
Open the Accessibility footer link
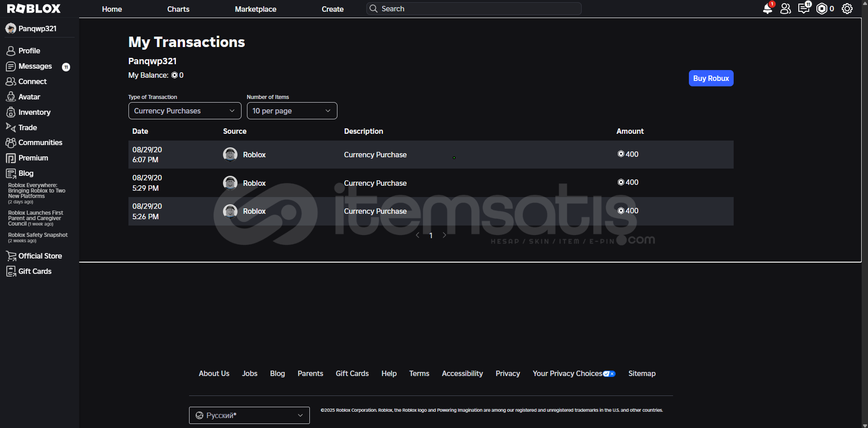(462, 373)
